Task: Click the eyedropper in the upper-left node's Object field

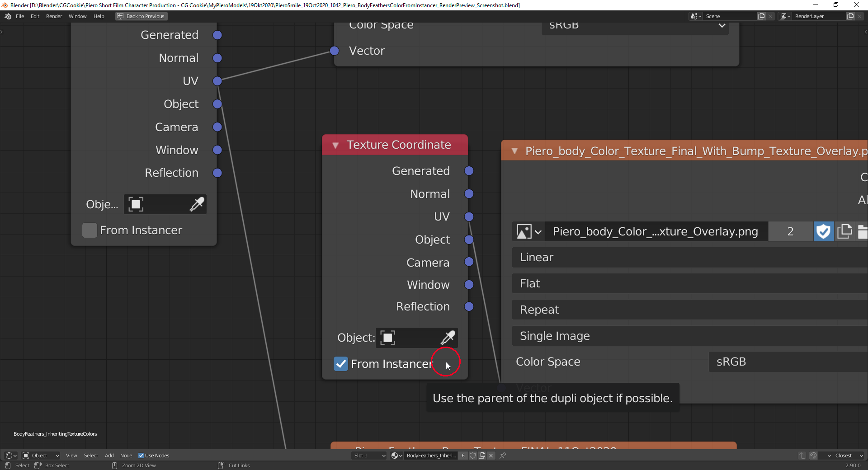Action: click(x=197, y=204)
